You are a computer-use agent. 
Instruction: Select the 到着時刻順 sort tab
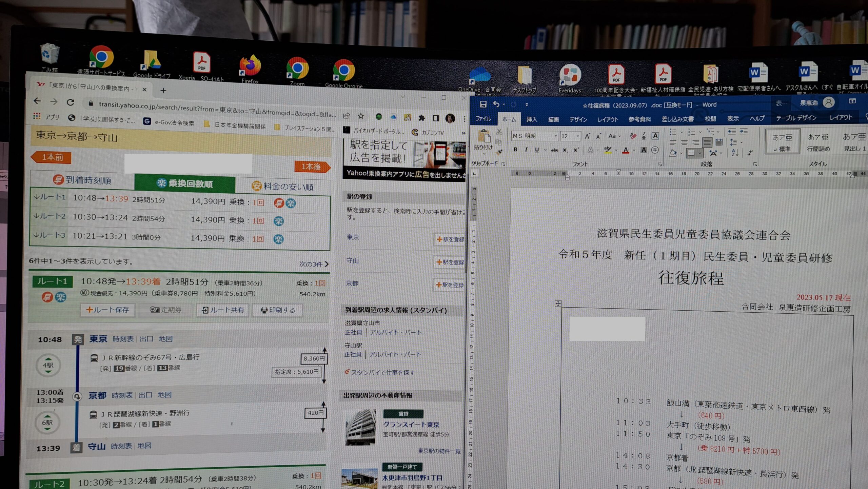click(x=82, y=180)
